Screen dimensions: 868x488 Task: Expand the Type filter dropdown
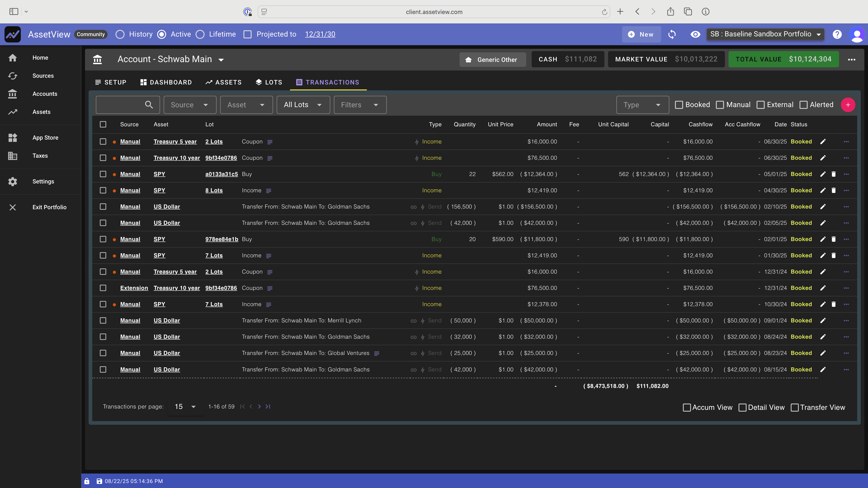[x=642, y=105]
